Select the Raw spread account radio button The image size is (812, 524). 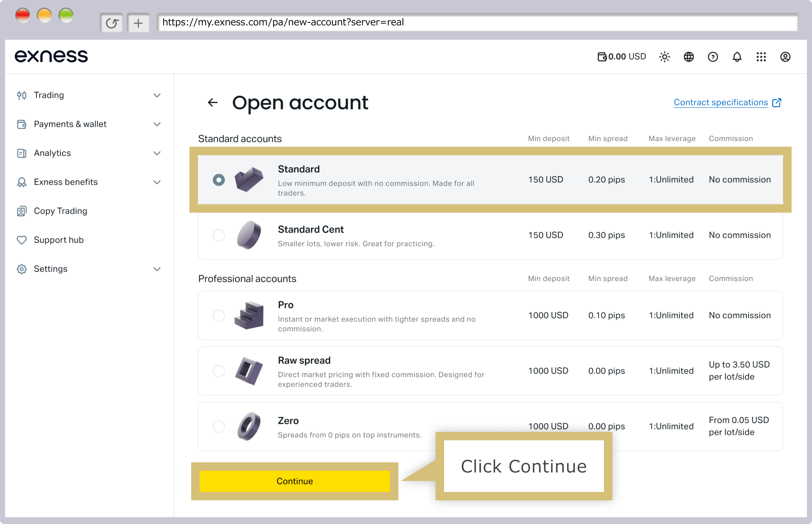(x=219, y=371)
